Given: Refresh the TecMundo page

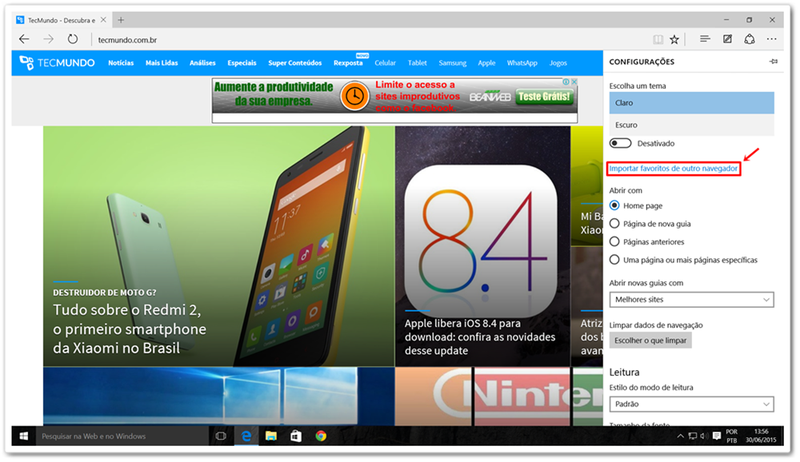Looking at the screenshot, I should pyautogui.click(x=73, y=39).
